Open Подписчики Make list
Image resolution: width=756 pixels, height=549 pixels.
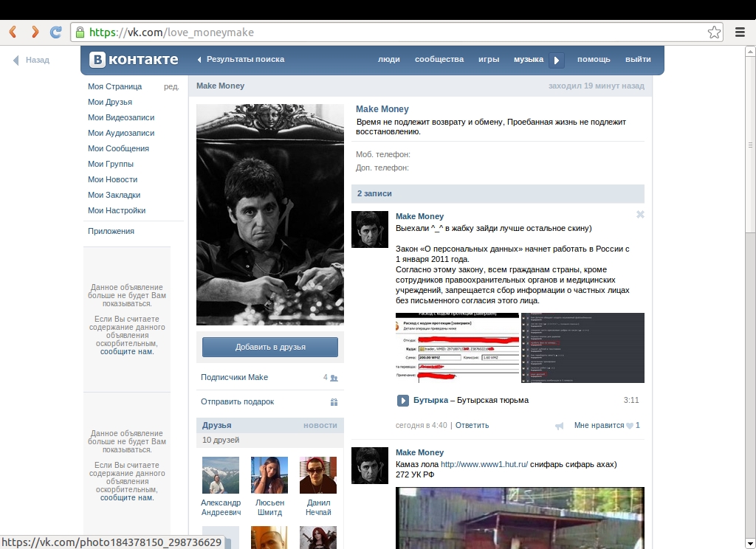tap(234, 377)
